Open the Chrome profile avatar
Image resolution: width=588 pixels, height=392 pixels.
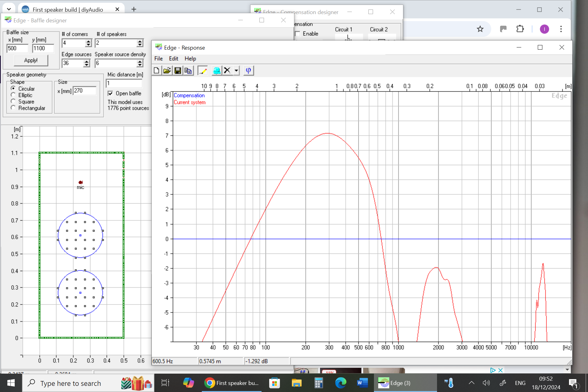(544, 29)
